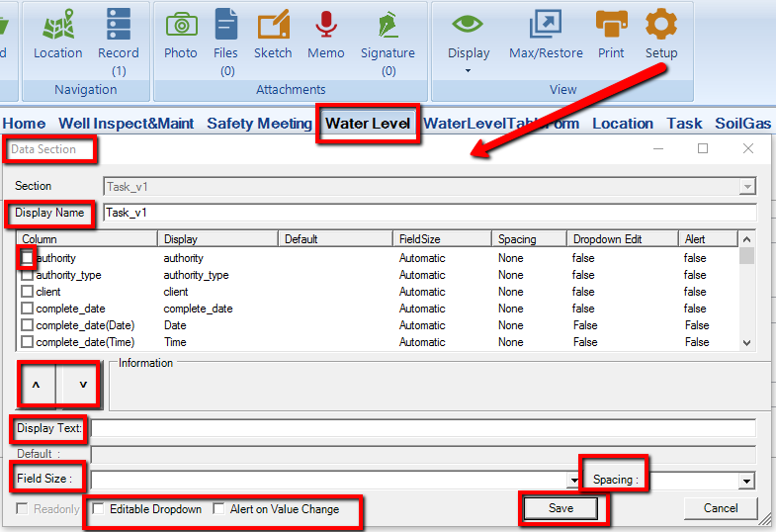Open the Spacing combo box
The image size is (776, 532).
tap(746, 481)
